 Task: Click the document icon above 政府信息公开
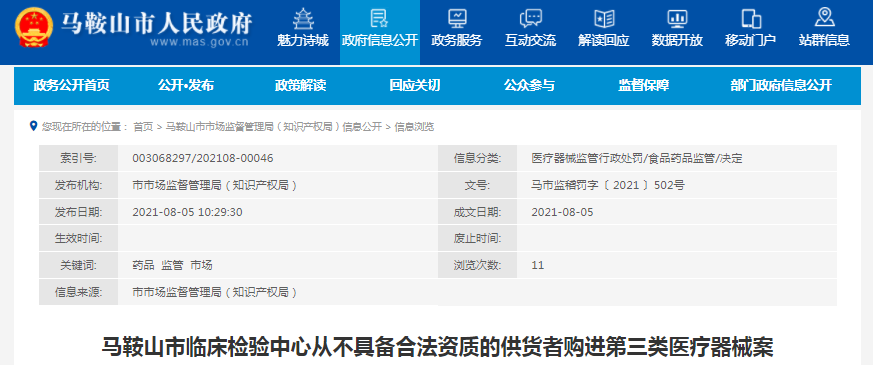pyautogui.click(x=380, y=18)
